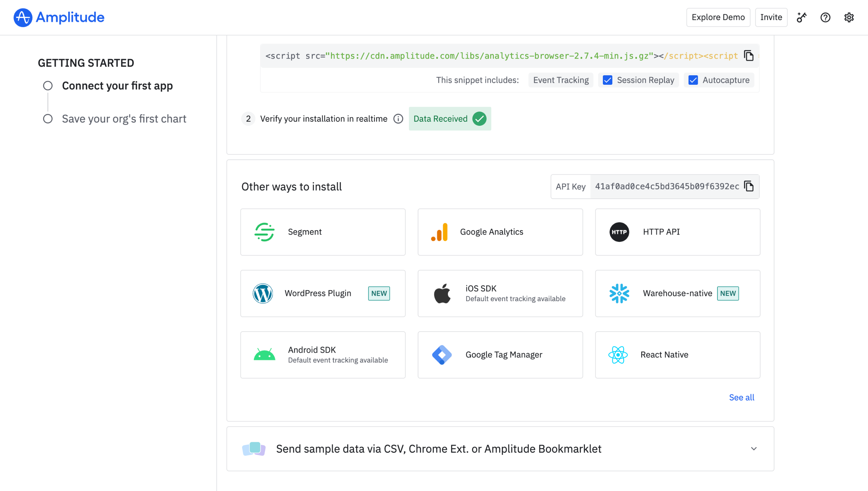Viewport: 868px width, 491px height.
Task: Select the Warehouse-native snowflake card
Action: pyautogui.click(x=677, y=293)
